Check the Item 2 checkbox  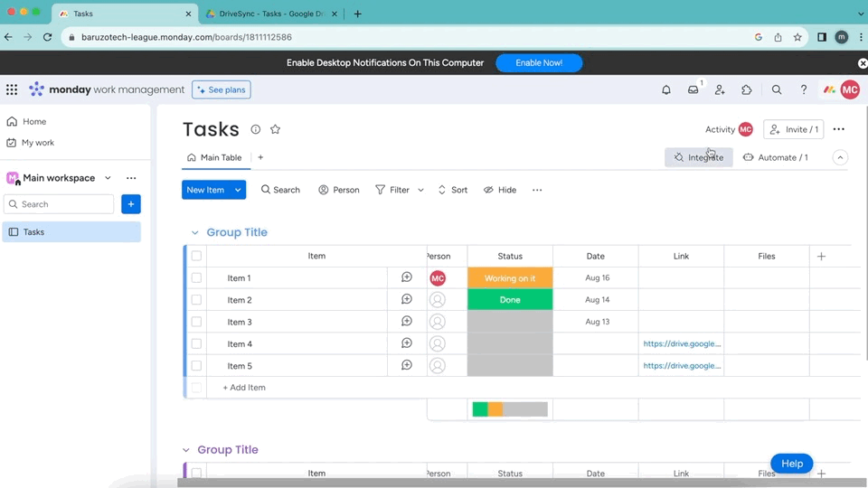[196, 299]
